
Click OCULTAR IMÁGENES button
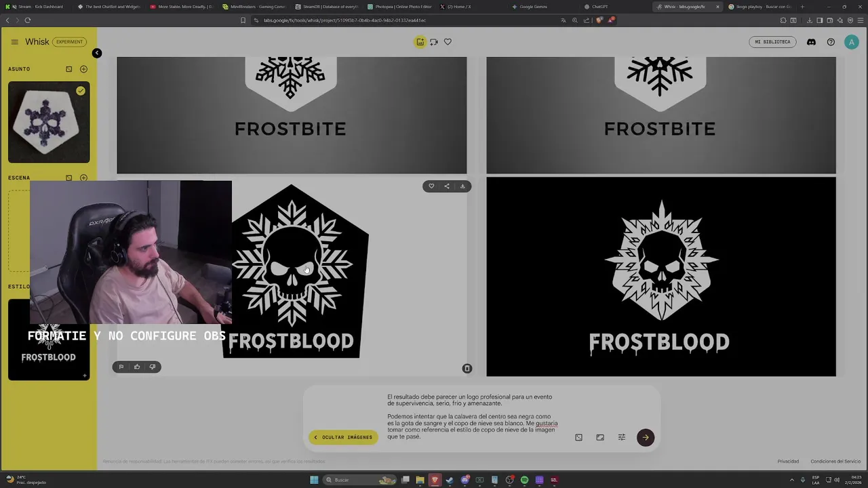point(343,437)
